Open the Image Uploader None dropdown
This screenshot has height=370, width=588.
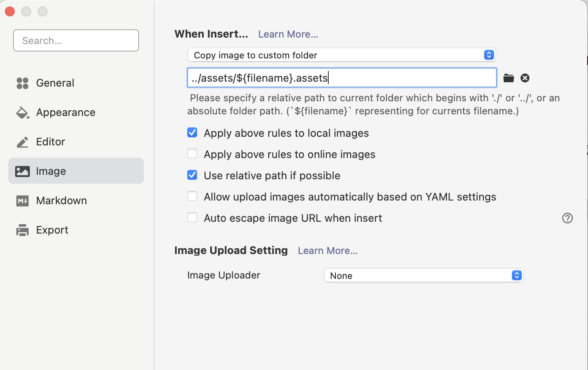[424, 276]
